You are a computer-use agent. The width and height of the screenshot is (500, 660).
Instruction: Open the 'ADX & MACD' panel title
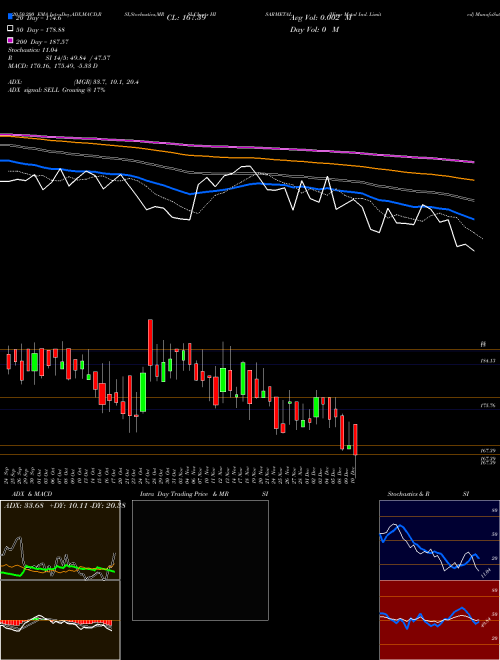click(32, 494)
